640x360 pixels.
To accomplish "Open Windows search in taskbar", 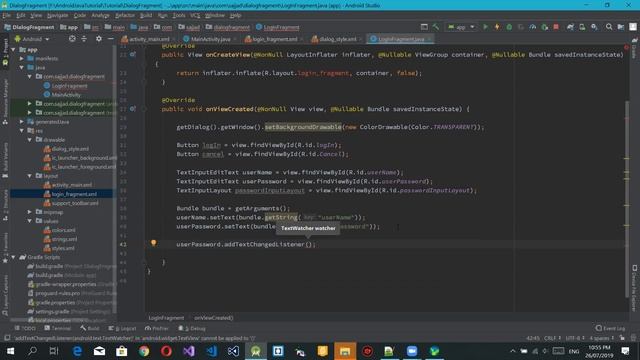I will click(x=32, y=351).
